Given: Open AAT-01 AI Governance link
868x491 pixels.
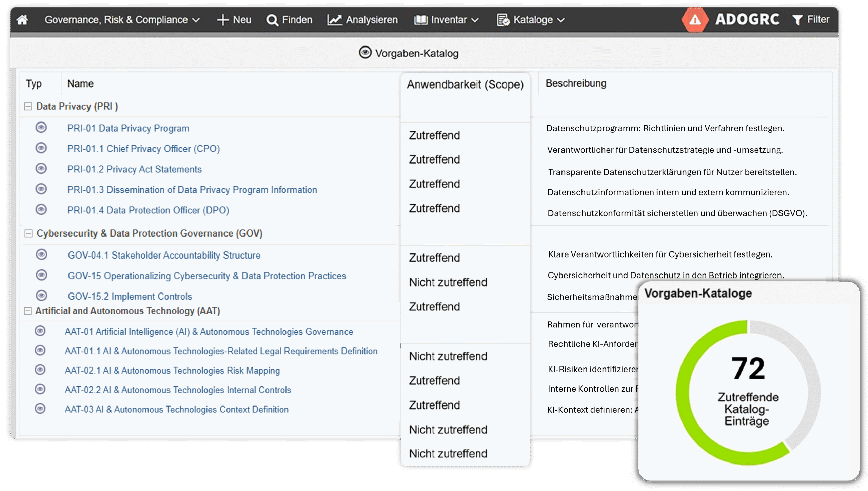Looking at the screenshot, I should point(209,332).
